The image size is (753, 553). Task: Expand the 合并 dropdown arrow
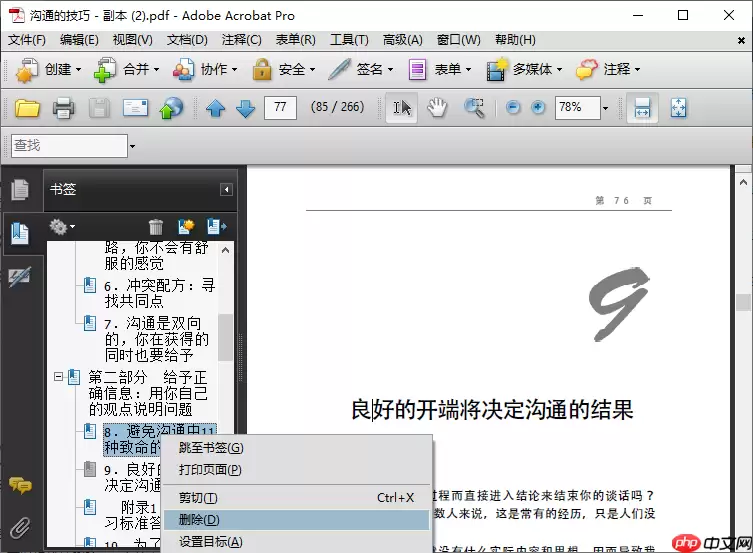156,70
